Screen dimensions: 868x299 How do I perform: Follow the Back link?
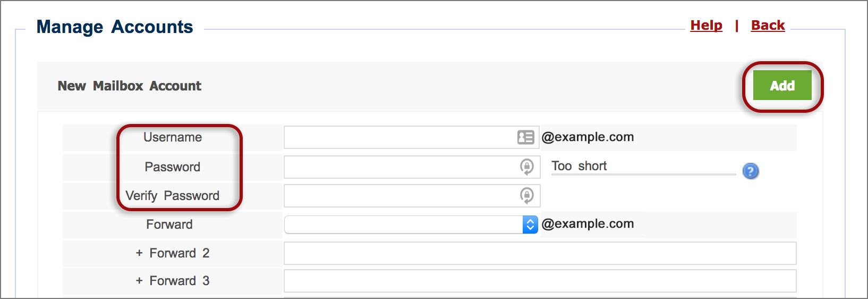click(768, 26)
